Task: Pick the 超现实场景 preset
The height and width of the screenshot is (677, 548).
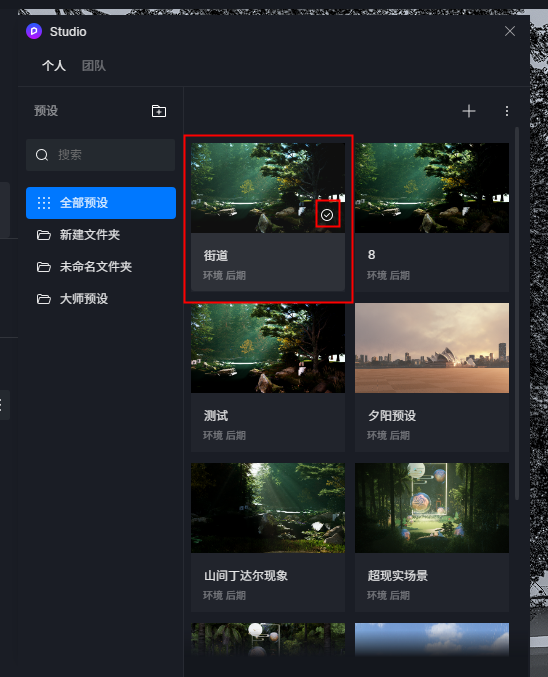Action: [x=432, y=537]
